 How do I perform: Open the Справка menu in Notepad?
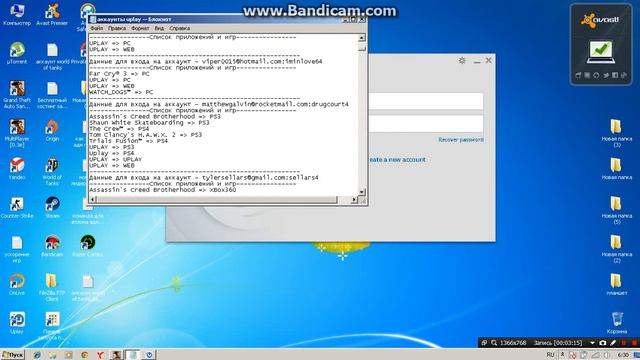180,28
